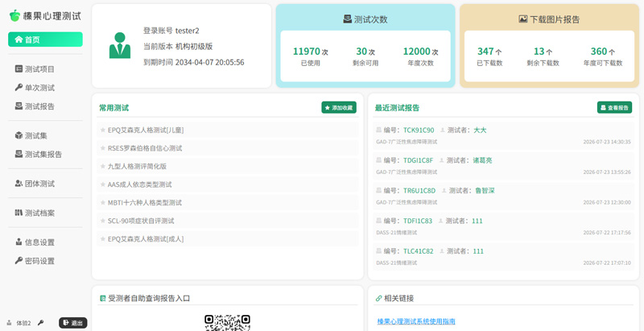This screenshot has height=331, width=644.
Task: Open 榛果心理测试系统使用指南 link
Action: click(416, 321)
